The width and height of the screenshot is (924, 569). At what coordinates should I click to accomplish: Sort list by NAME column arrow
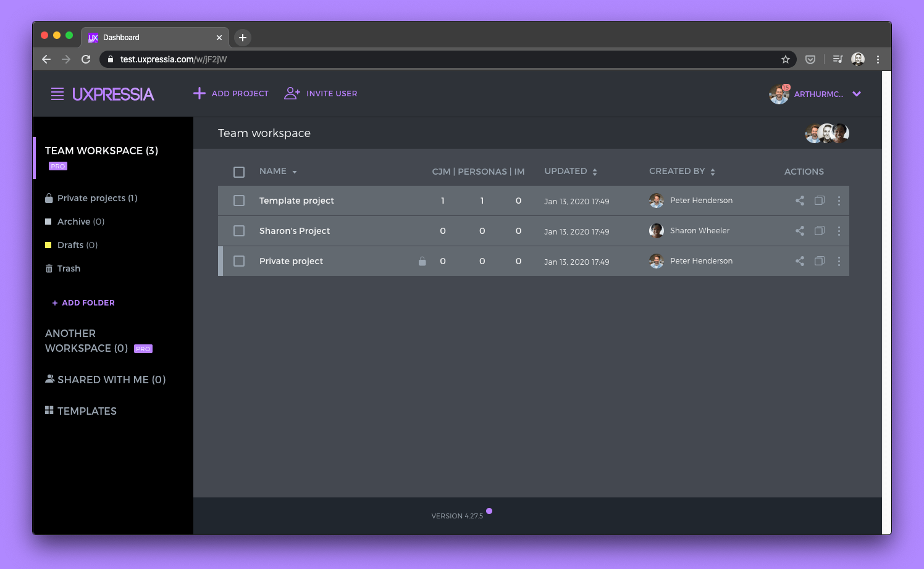tap(295, 172)
